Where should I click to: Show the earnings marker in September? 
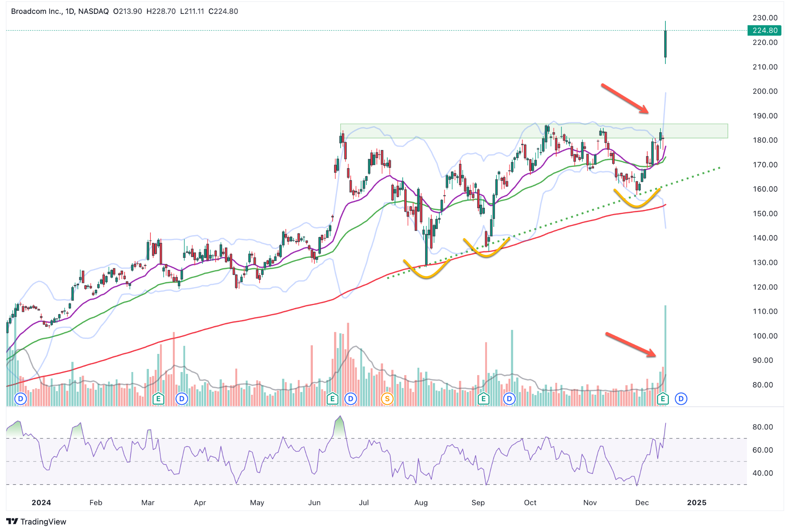[x=483, y=399]
